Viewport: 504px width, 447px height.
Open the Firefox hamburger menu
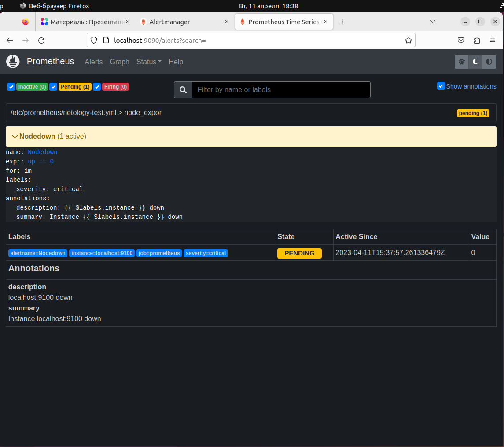[493, 40]
